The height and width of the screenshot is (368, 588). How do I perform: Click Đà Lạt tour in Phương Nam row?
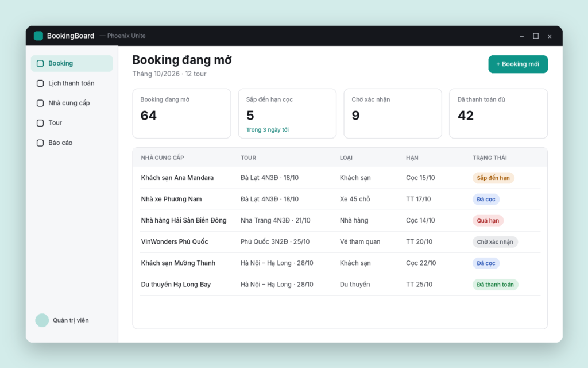tap(270, 200)
